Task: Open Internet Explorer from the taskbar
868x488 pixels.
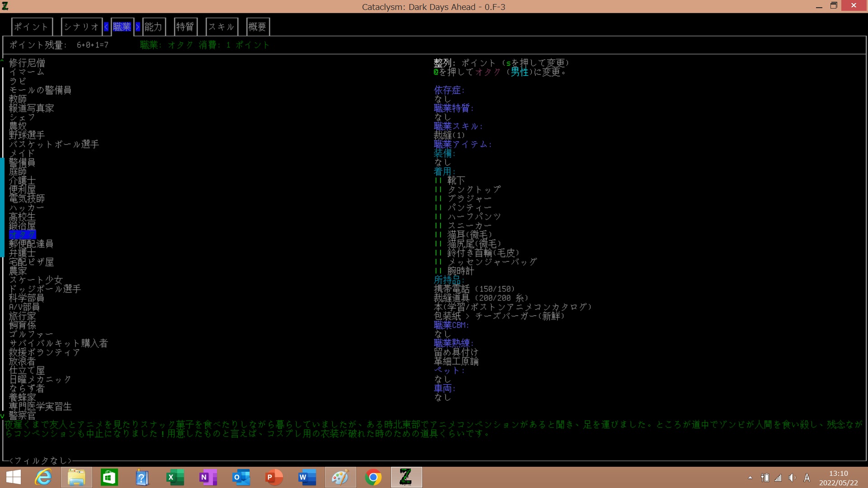Action: [x=43, y=477]
